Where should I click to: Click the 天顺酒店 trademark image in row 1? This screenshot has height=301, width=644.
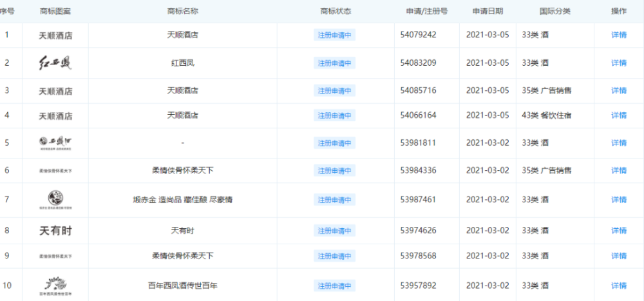55,36
